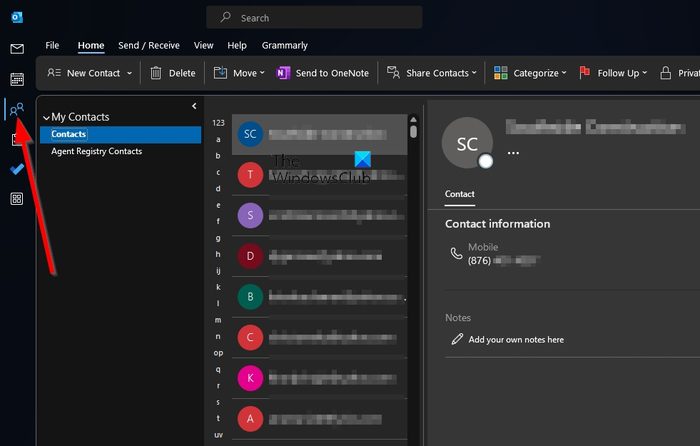Create a New Contact

click(84, 73)
